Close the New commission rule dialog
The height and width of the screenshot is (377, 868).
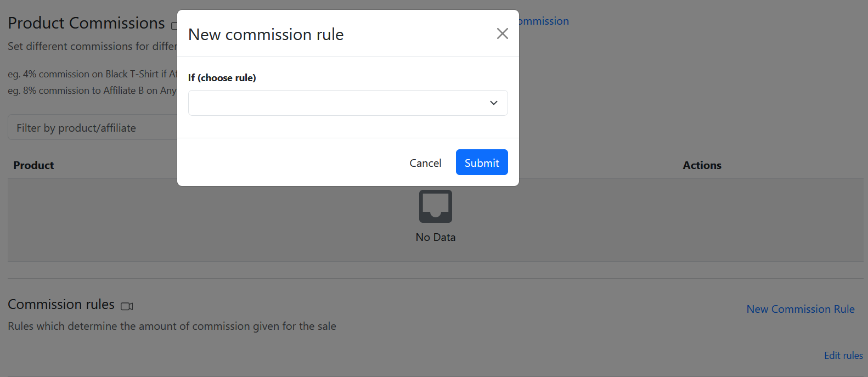[502, 34]
